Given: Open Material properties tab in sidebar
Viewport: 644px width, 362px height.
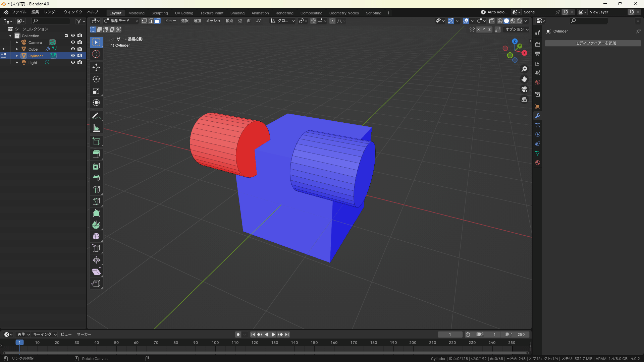Looking at the screenshot, I should coord(538,163).
